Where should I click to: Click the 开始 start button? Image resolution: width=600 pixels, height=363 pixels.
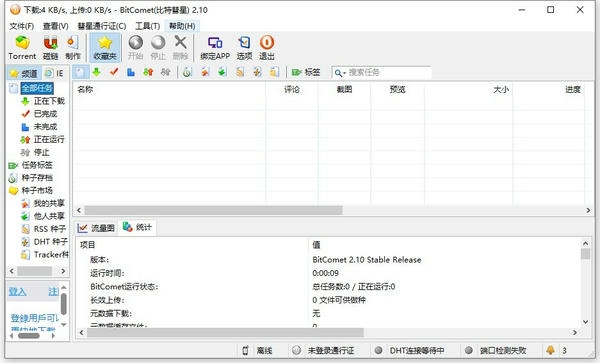[135, 48]
